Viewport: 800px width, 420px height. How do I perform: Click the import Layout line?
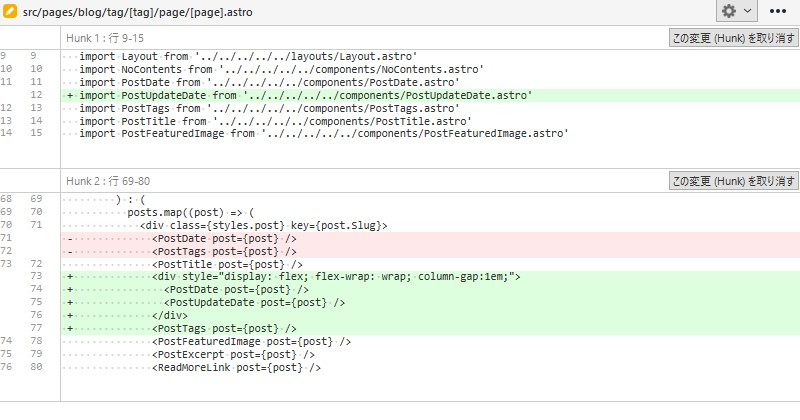[x=248, y=56]
